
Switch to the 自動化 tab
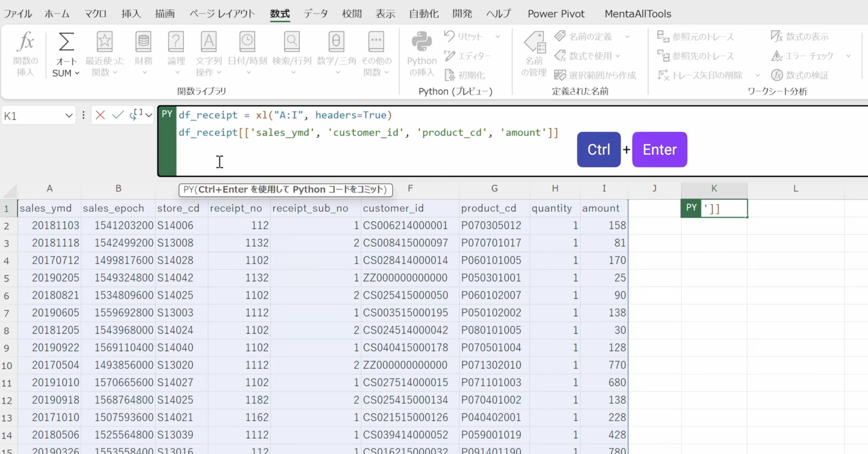tap(424, 14)
